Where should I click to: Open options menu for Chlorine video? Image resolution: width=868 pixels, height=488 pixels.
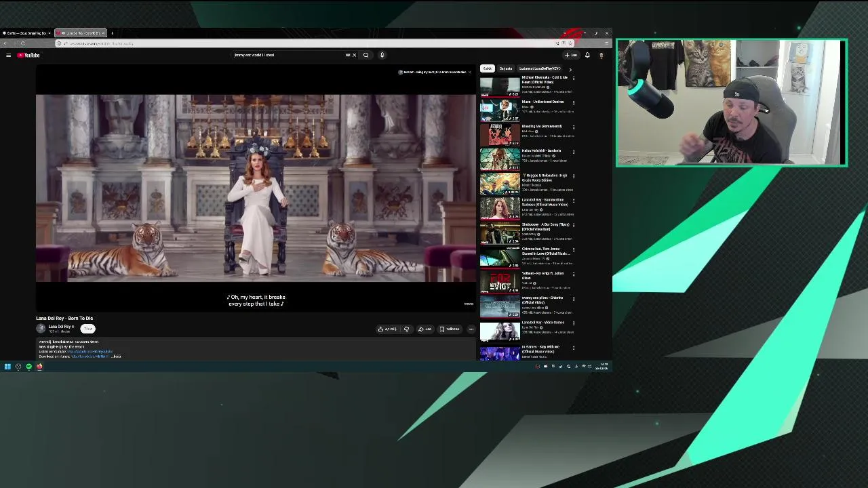click(574, 298)
